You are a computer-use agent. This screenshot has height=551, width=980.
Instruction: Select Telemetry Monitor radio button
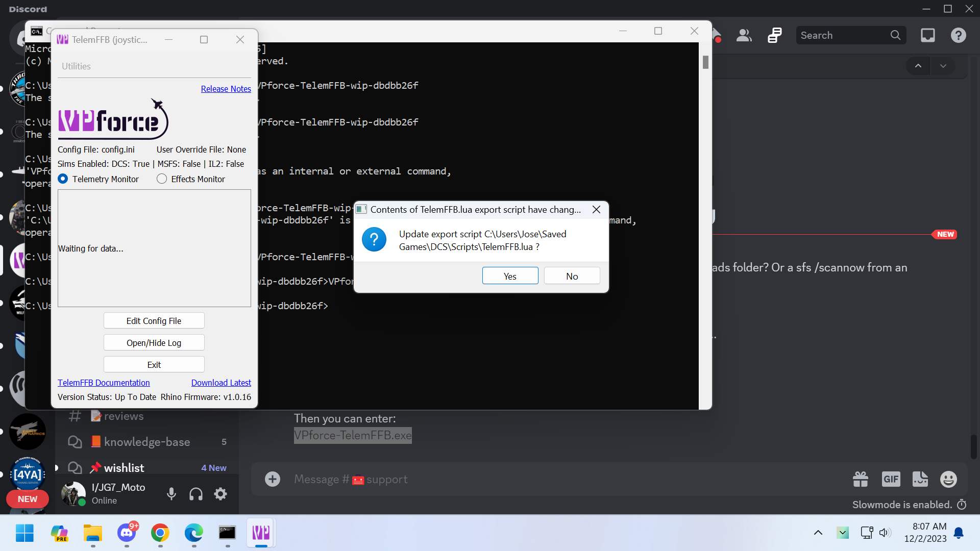click(63, 179)
